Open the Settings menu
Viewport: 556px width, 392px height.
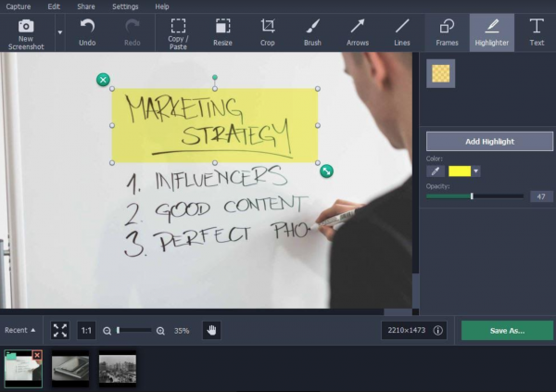click(125, 6)
